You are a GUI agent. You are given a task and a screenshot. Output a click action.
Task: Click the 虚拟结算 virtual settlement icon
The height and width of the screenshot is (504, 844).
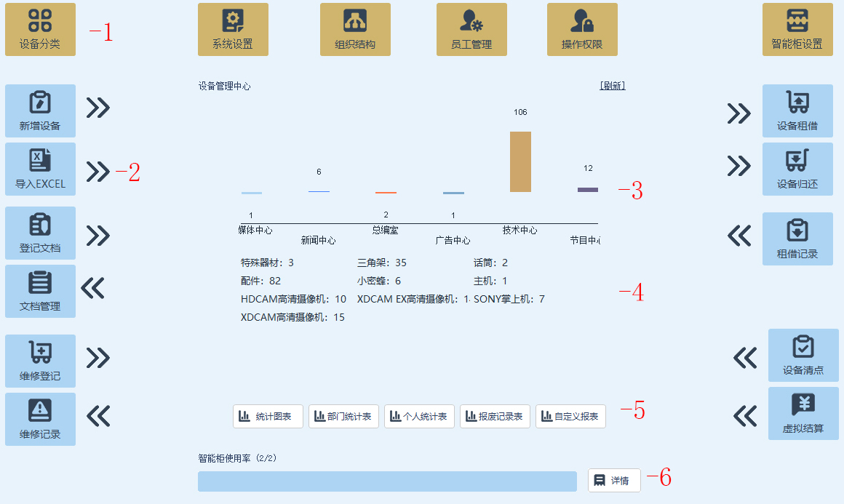click(x=803, y=413)
